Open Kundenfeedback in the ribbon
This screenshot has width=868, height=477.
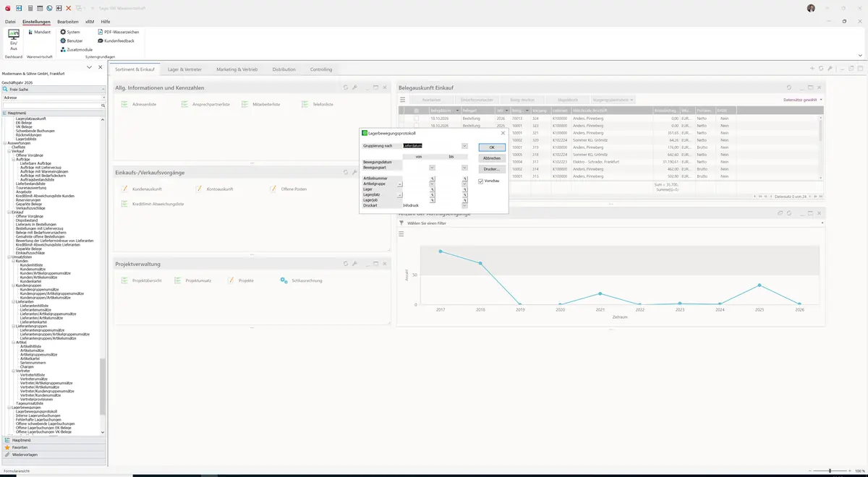(x=116, y=40)
